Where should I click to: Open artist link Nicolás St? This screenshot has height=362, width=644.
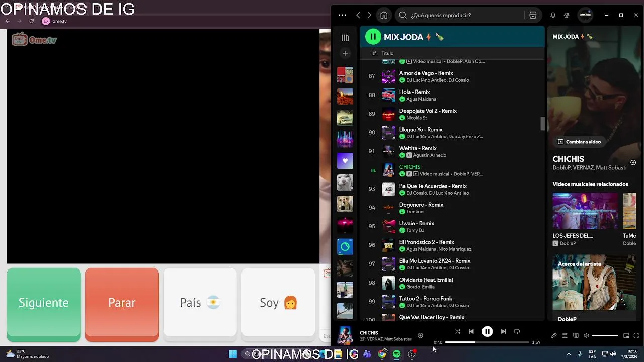[x=417, y=118]
